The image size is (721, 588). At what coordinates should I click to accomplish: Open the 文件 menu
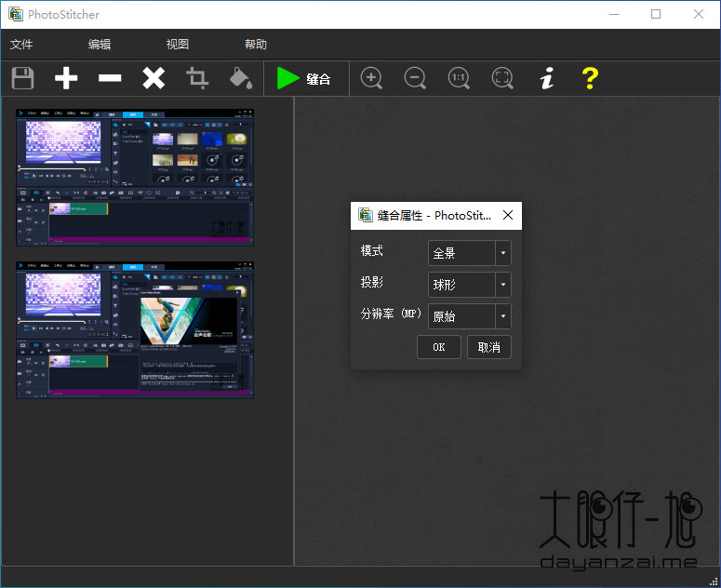(x=21, y=44)
